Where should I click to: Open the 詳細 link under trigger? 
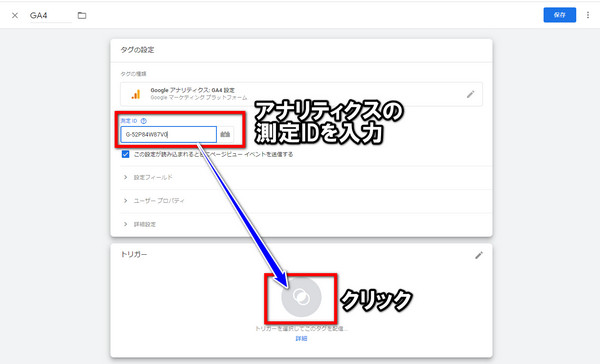pyautogui.click(x=301, y=339)
